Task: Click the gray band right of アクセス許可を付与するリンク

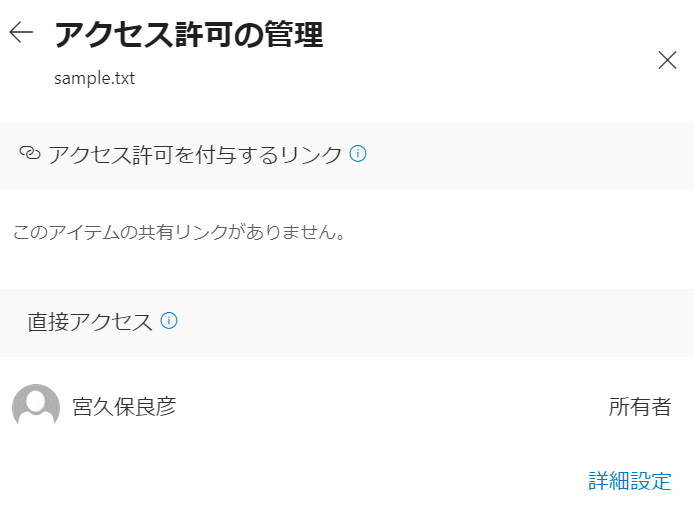Action: click(527, 156)
